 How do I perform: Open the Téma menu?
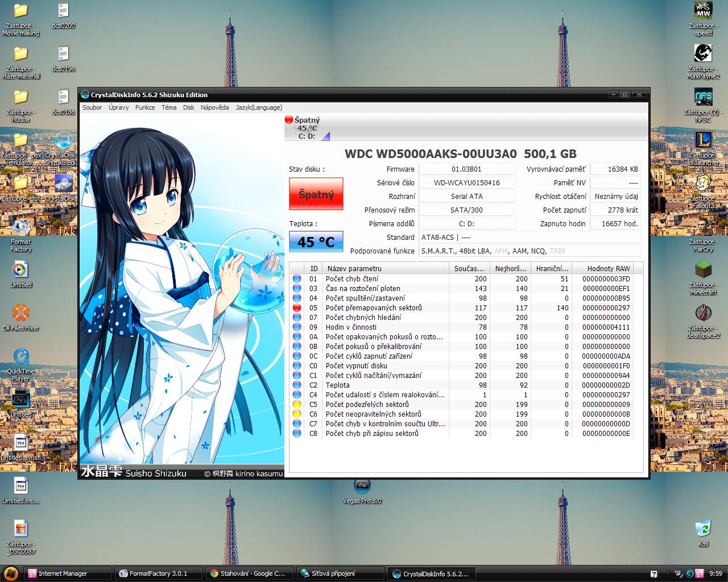pos(169,107)
